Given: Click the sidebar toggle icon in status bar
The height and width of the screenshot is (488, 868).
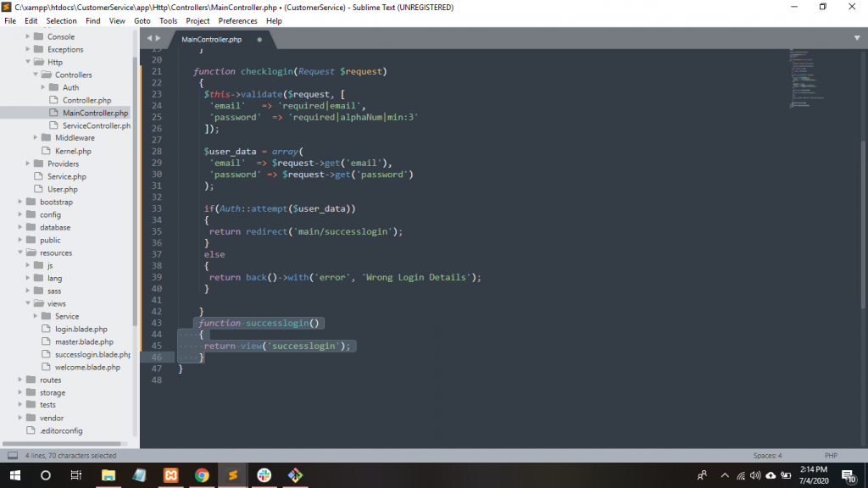Looking at the screenshot, I should click(x=13, y=455).
